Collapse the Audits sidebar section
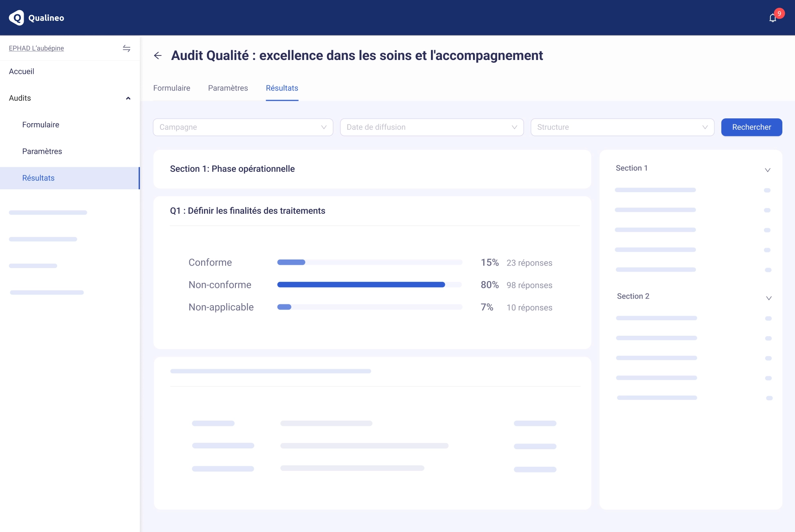 tap(128, 98)
